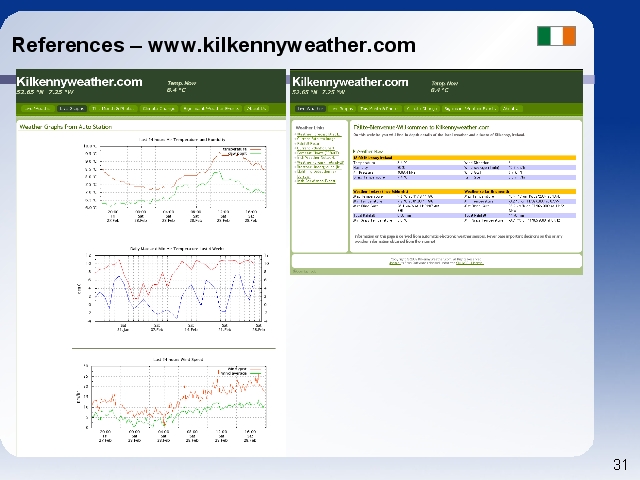Open Regional Weather Events tab on graphs page

tap(211, 109)
